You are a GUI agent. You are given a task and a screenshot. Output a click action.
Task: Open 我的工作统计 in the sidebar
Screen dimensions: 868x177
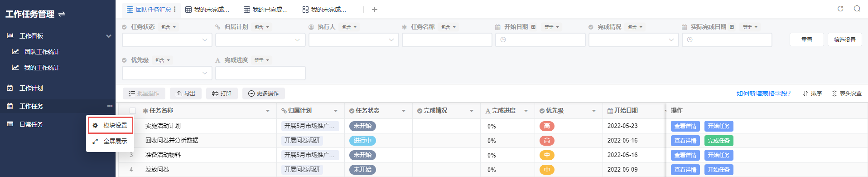coord(42,68)
